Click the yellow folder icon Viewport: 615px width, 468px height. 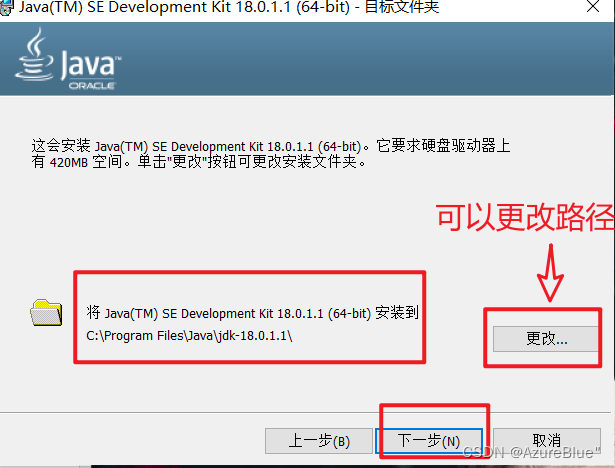(x=46, y=313)
